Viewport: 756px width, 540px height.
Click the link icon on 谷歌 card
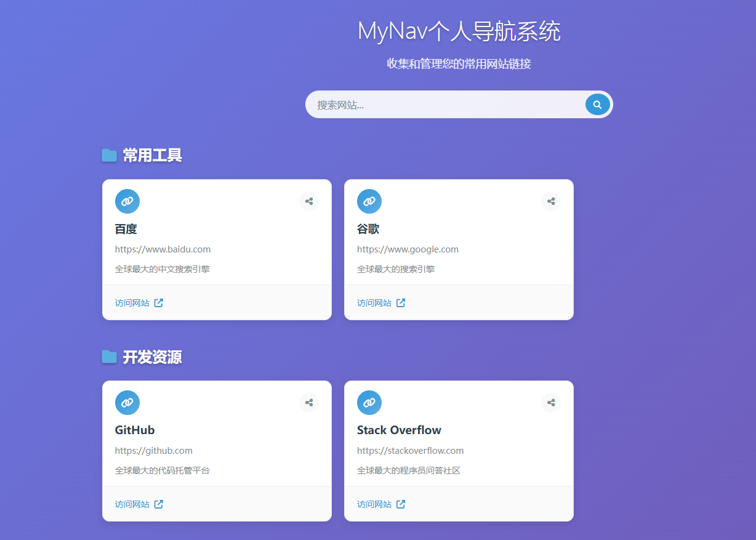pos(369,201)
